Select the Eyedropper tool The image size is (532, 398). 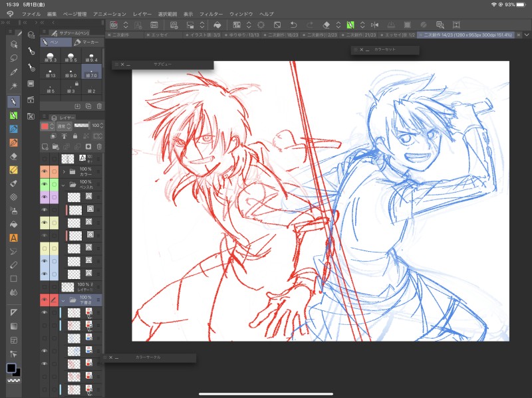13,72
